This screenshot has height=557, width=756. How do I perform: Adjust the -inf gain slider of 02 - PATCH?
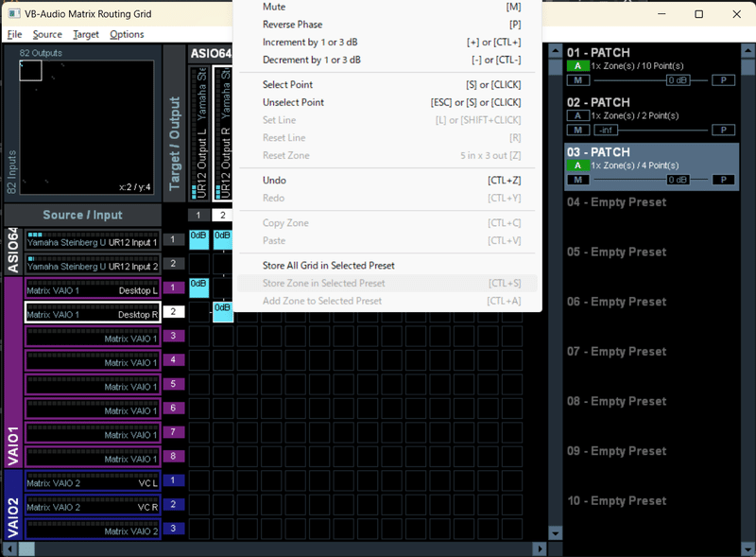tap(606, 131)
